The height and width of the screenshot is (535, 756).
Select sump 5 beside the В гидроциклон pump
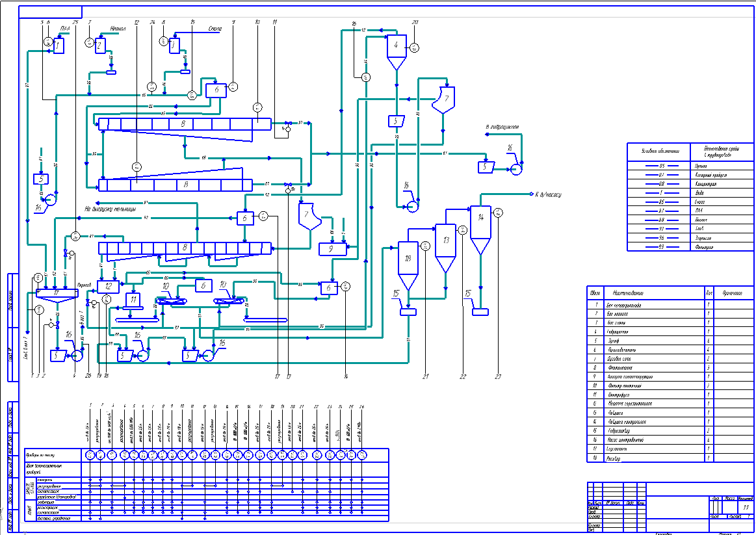coord(486,167)
